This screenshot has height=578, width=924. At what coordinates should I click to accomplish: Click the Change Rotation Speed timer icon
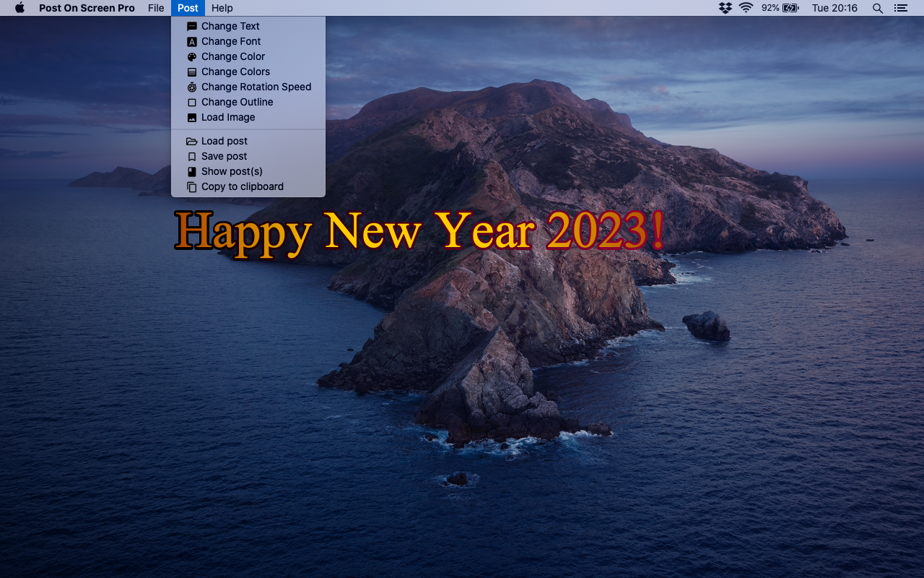click(x=192, y=87)
